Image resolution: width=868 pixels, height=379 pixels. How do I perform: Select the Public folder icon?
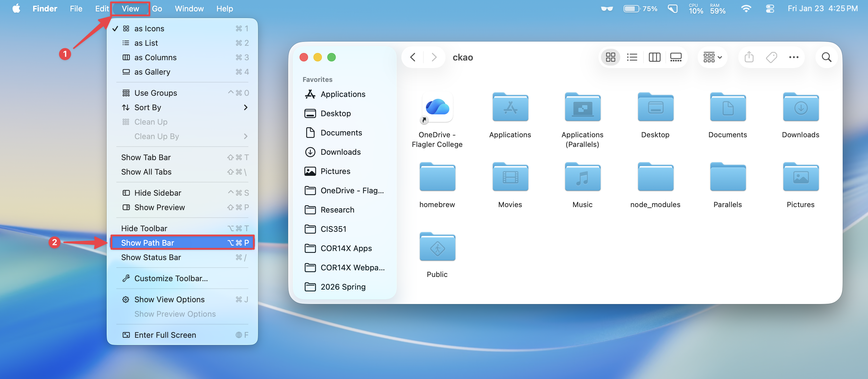[437, 246]
